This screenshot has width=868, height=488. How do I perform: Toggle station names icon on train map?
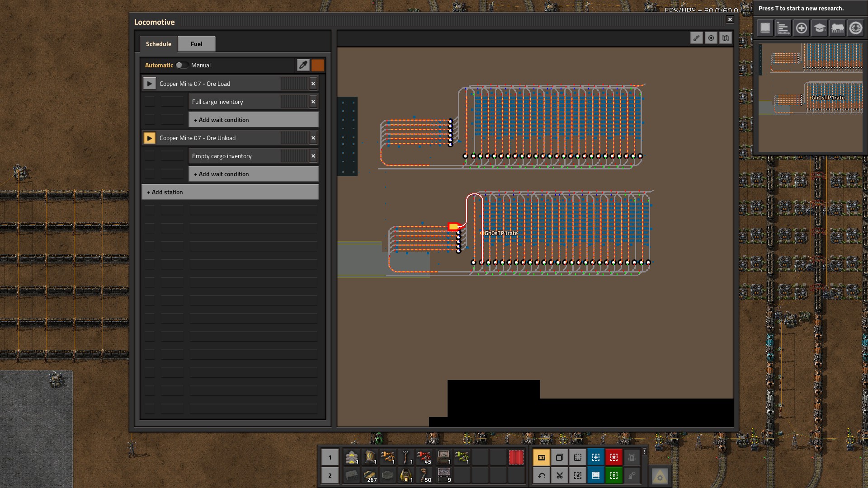click(x=696, y=38)
